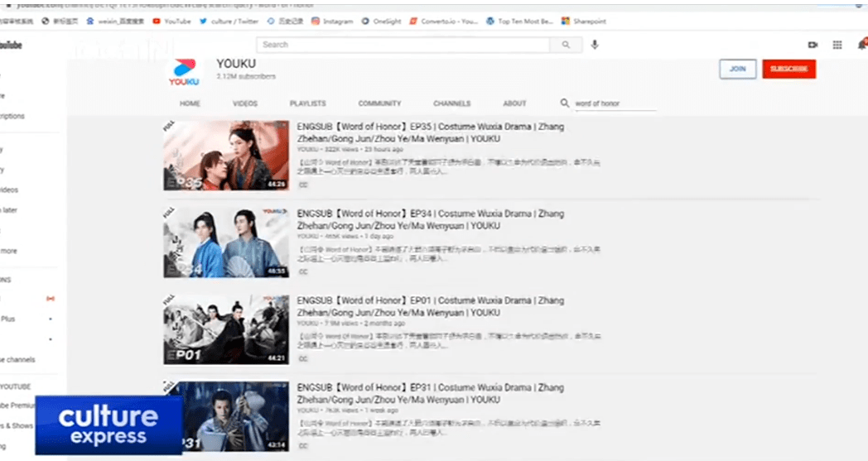This screenshot has height=461, width=868.
Task: Click the '2.12M subscribers' text
Action: click(x=246, y=76)
